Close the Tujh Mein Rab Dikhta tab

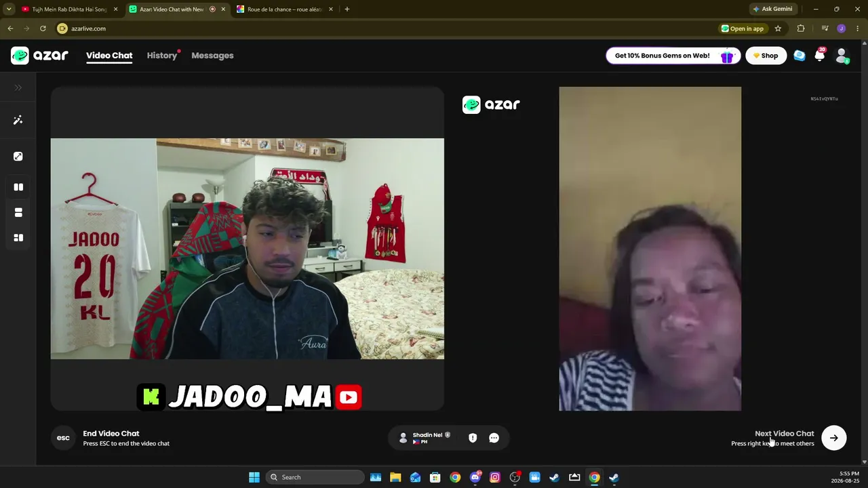(x=115, y=9)
